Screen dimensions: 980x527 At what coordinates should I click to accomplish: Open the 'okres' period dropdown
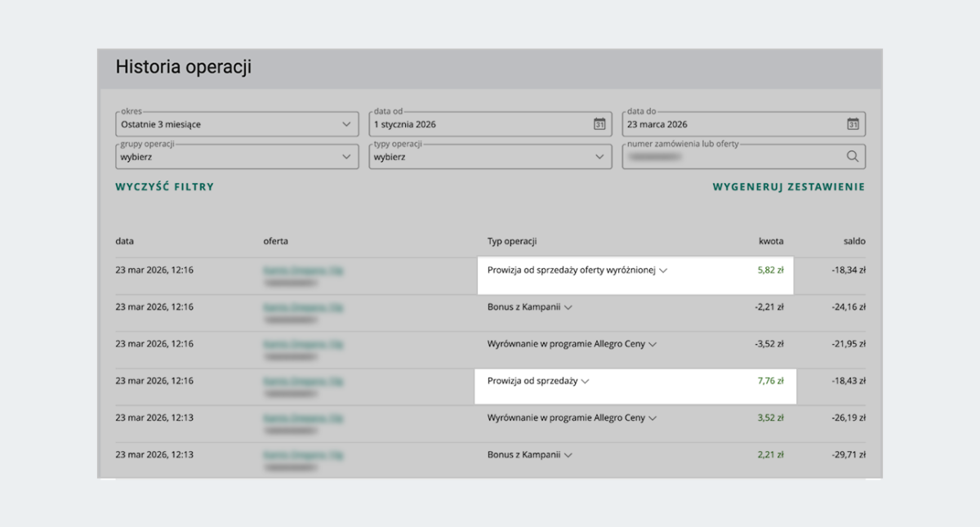click(x=237, y=124)
